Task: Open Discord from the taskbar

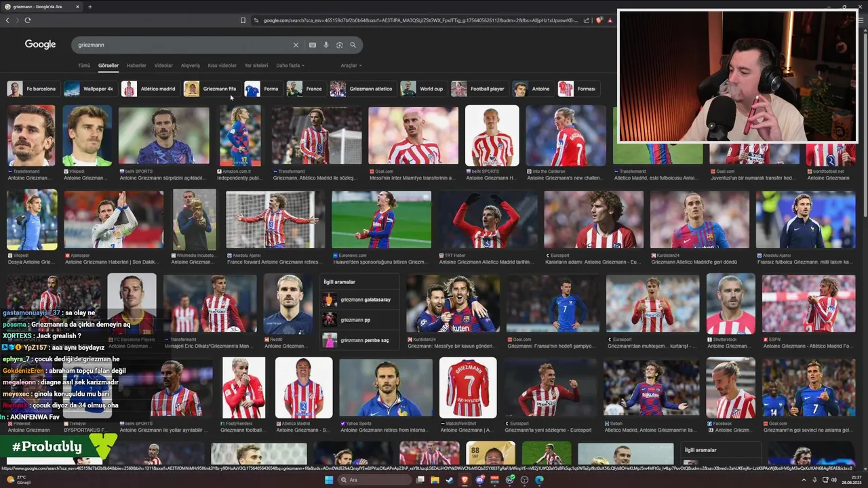Action: click(480, 480)
